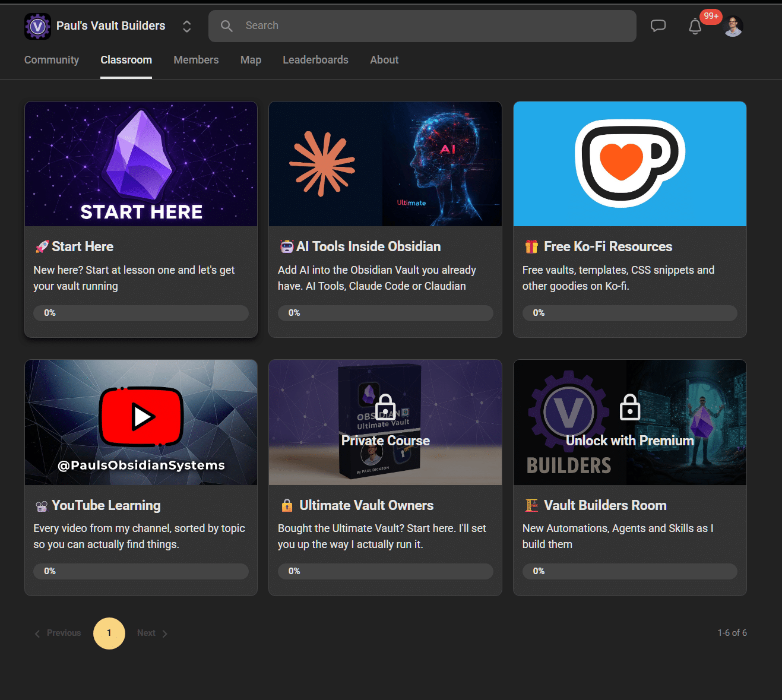
Task: Click the lock icon on Private Course thumbnail
Action: (x=385, y=407)
